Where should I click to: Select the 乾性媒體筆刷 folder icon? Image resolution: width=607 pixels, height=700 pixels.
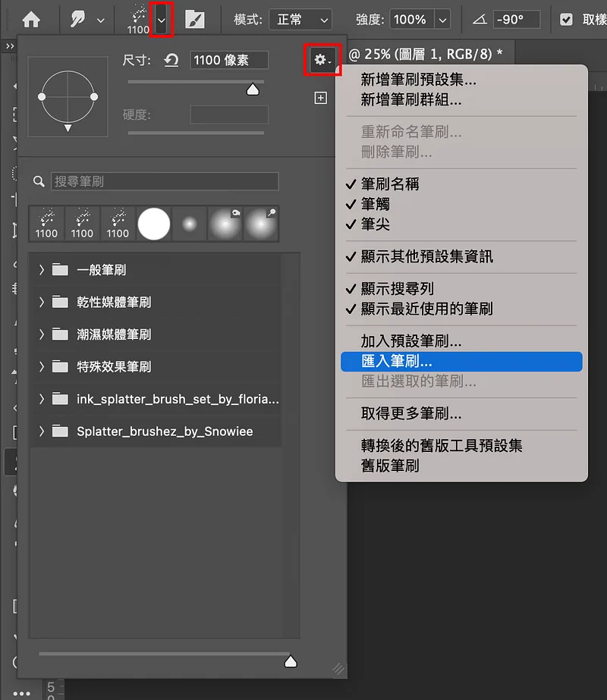[60, 303]
